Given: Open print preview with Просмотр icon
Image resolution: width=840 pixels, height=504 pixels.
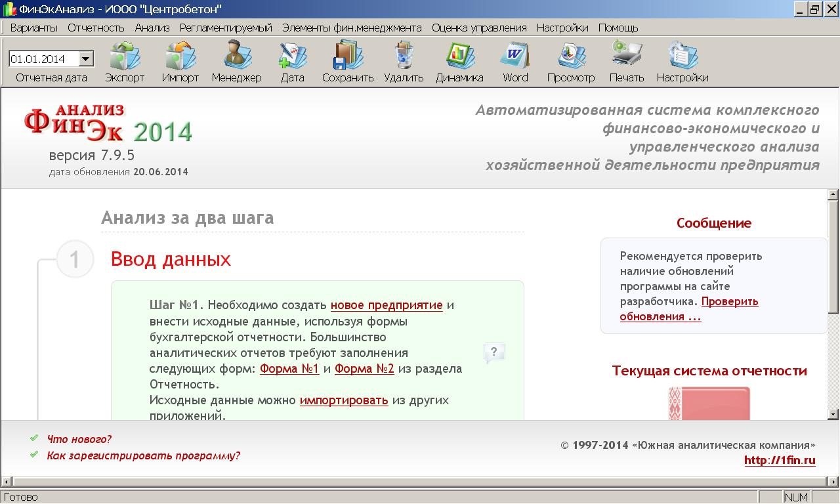Looking at the screenshot, I should (x=570, y=59).
